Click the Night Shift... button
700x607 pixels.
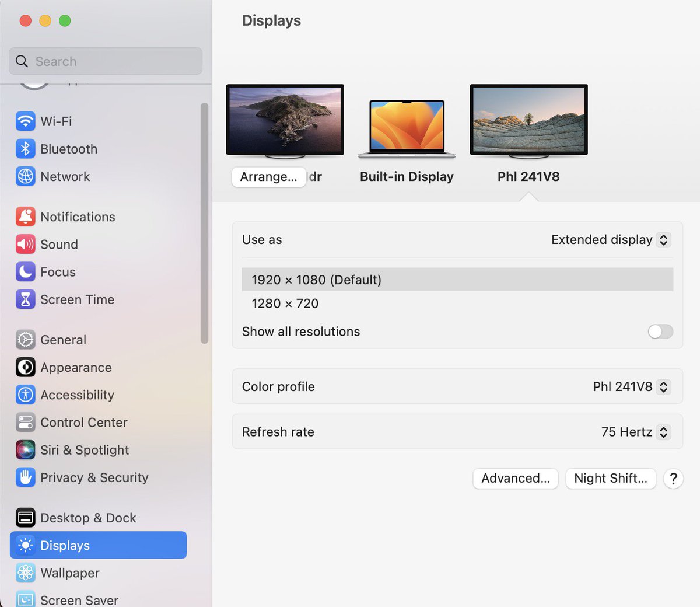[x=611, y=479]
